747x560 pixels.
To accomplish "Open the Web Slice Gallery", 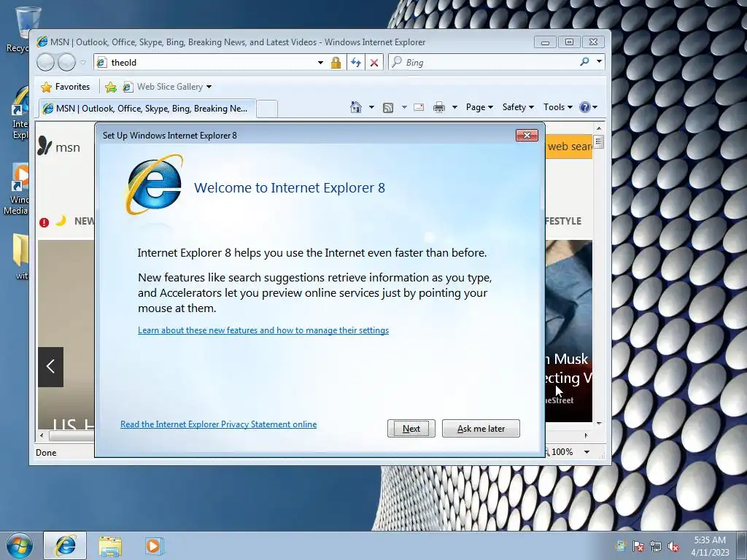I will tap(167, 87).
